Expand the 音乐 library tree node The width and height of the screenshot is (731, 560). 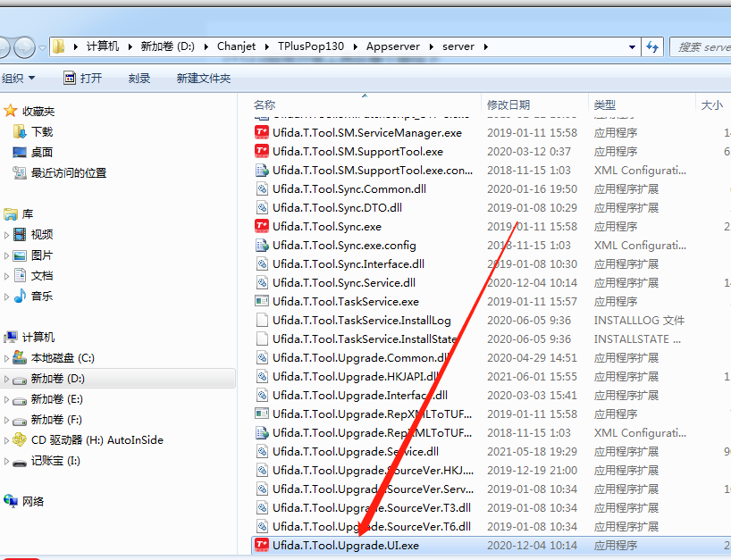pyautogui.click(x=6, y=297)
